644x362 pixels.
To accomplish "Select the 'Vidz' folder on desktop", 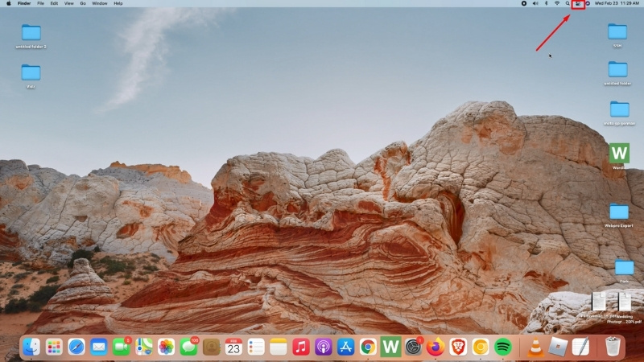I will click(x=31, y=76).
